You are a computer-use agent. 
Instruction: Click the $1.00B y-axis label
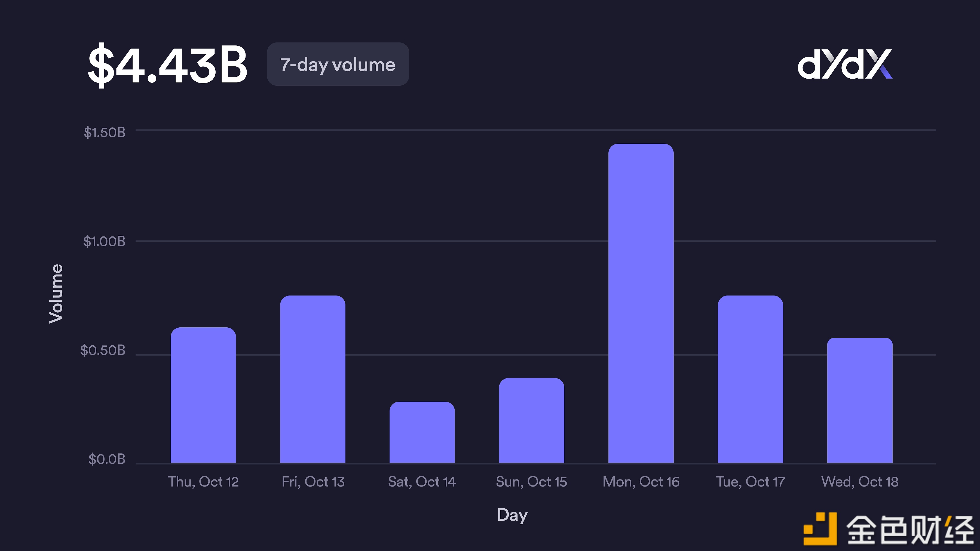point(104,241)
